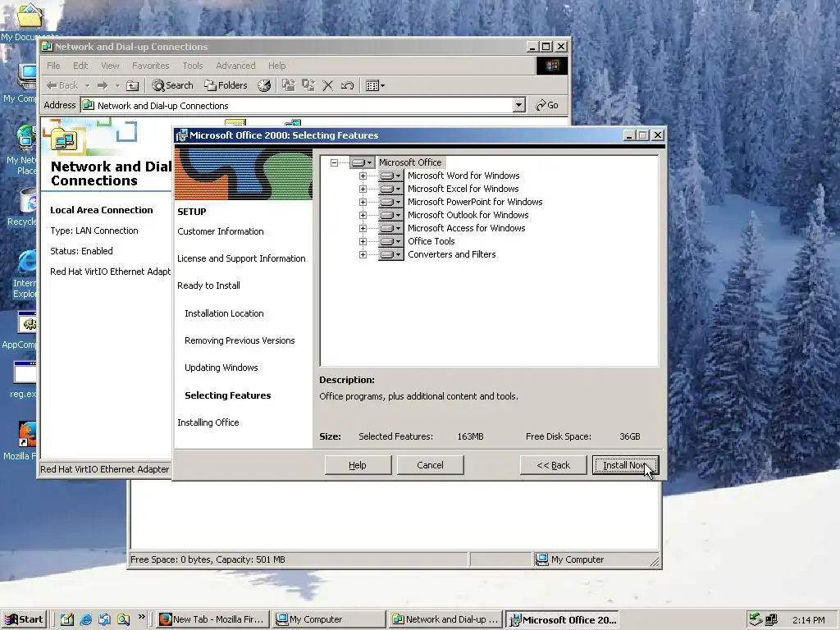840x630 pixels.
Task: Expand the Converters and Filters node
Action: tap(363, 254)
